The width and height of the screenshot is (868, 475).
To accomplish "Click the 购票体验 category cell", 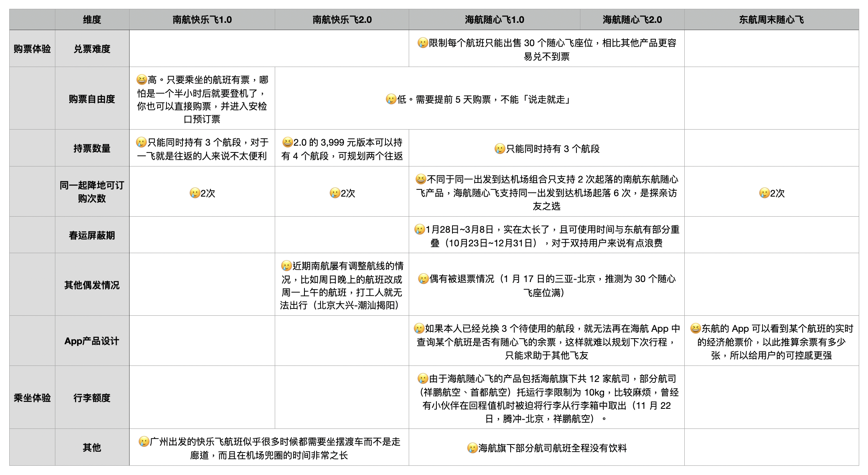I will pyautogui.click(x=32, y=49).
